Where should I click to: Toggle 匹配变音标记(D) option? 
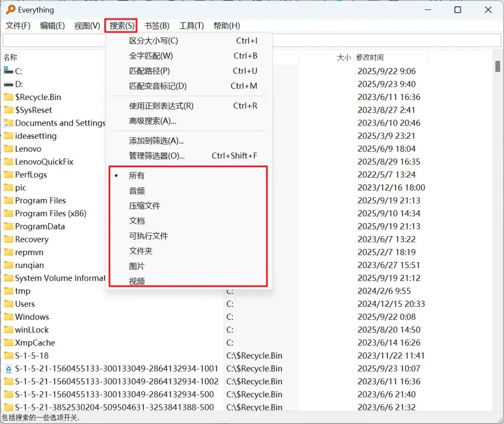click(189, 86)
